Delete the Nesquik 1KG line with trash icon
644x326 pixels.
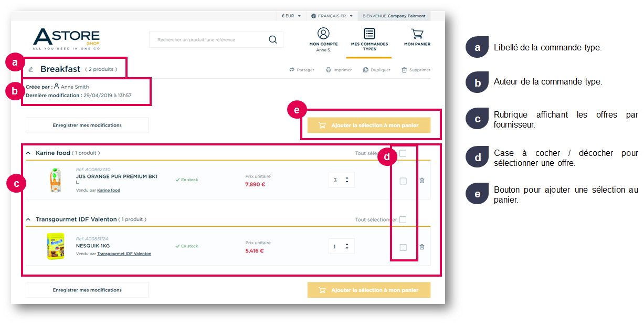[422, 247]
